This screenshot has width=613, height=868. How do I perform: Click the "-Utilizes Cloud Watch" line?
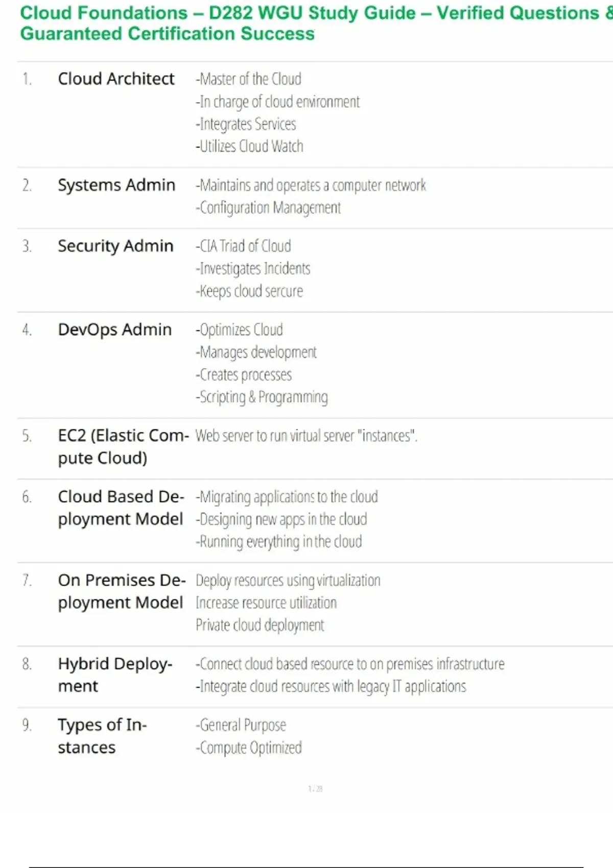(250, 147)
